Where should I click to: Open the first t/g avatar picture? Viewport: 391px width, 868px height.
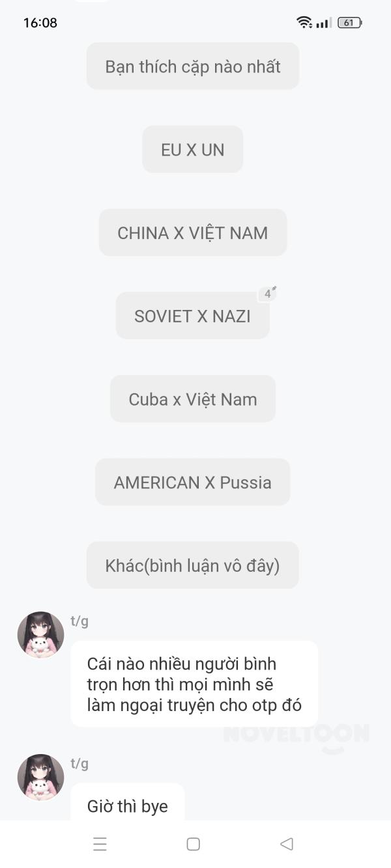coord(40,635)
